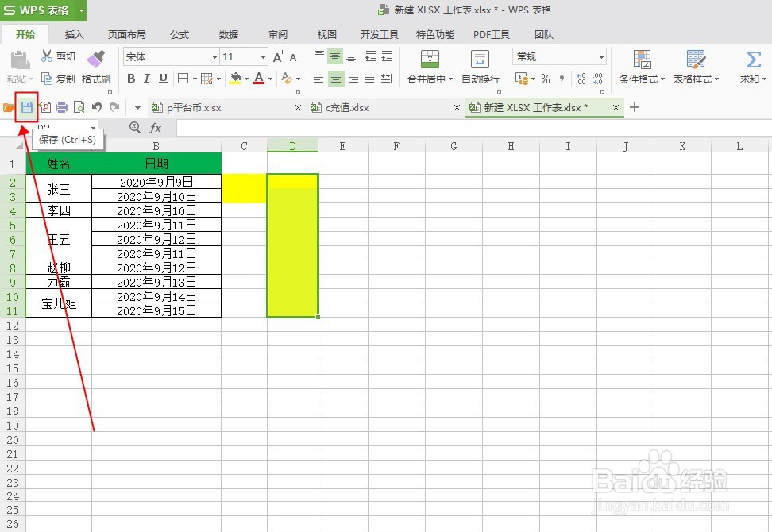This screenshot has width=772, height=532.
Task: Click the formula bar input field
Action: coord(473,128)
